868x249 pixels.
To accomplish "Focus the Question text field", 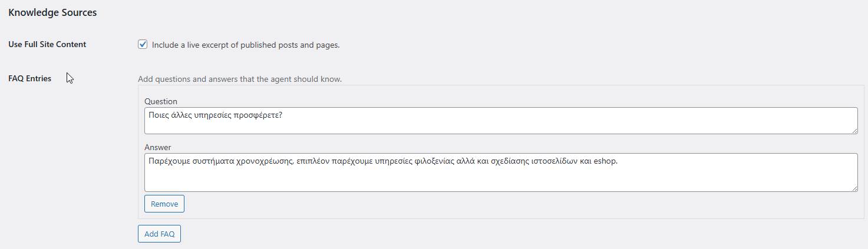I will coord(500,121).
